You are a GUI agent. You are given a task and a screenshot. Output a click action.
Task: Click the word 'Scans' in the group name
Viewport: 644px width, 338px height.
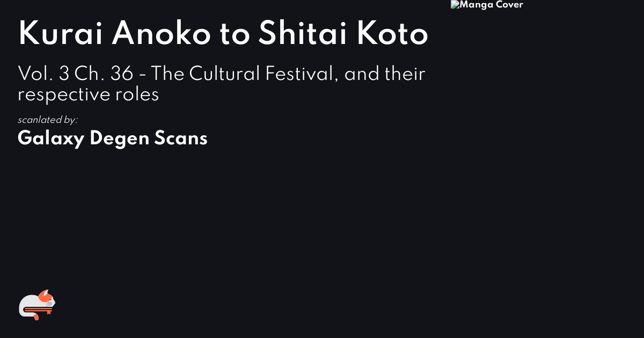(x=181, y=138)
